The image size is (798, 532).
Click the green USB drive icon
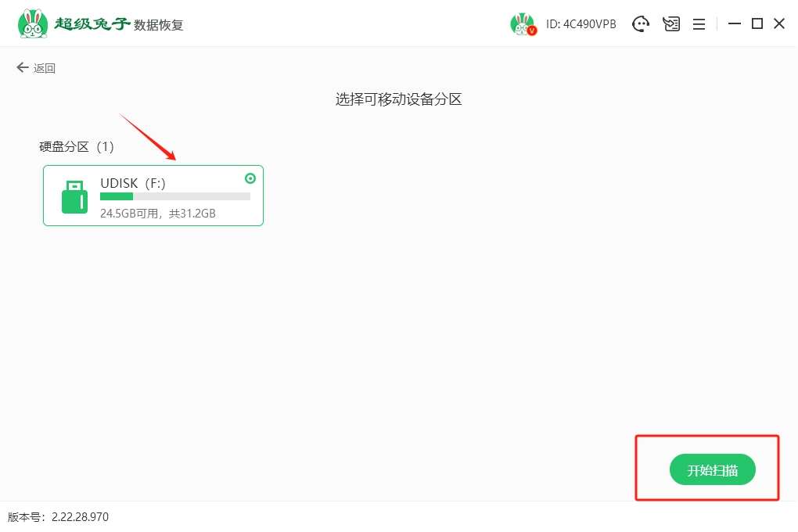click(74, 196)
